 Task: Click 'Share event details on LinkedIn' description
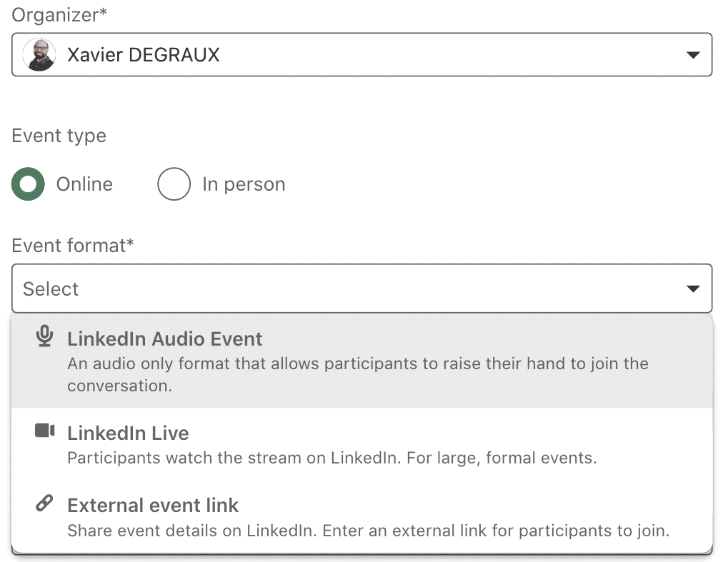368,531
